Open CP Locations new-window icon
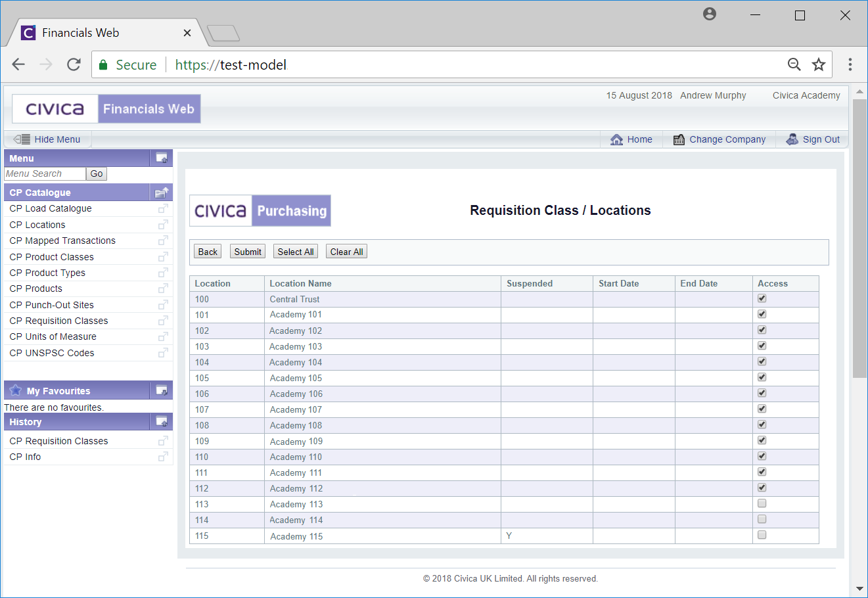 pyautogui.click(x=163, y=225)
